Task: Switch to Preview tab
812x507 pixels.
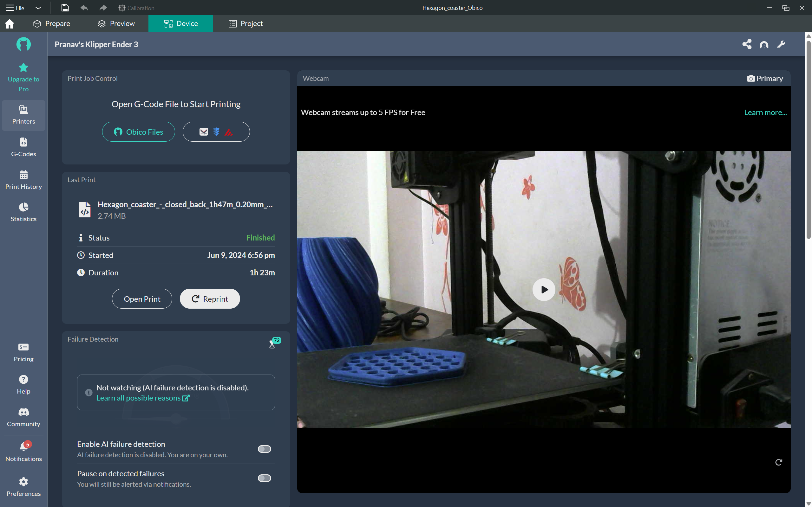Action: pos(116,23)
